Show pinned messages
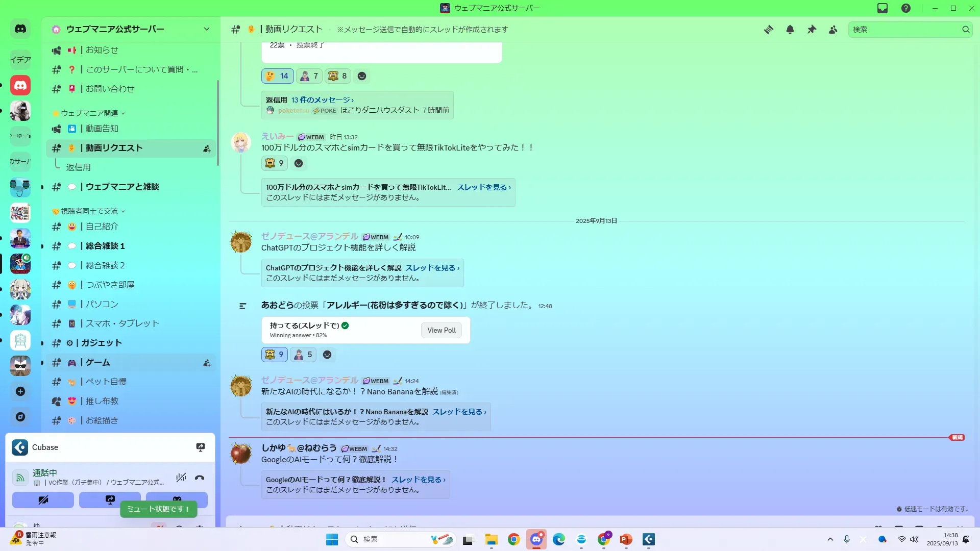This screenshot has height=551, width=980. click(x=812, y=30)
